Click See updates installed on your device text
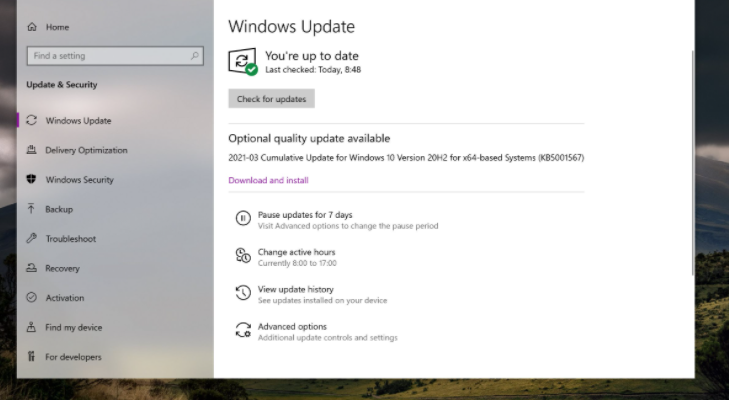Image resolution: width=729 pixels, height=400 pixels. tap(323, 300)
